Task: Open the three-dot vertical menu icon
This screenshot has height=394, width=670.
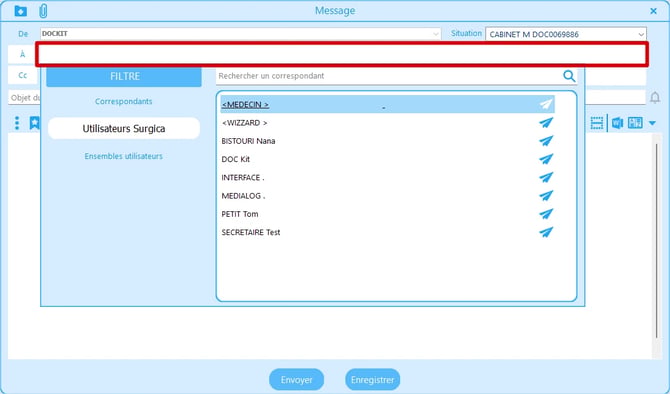Action: click(17, 123)
